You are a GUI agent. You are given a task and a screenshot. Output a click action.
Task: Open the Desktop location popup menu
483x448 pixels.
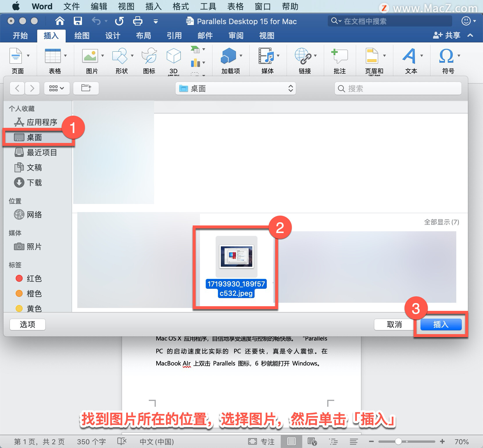click(x=236, y=88)
